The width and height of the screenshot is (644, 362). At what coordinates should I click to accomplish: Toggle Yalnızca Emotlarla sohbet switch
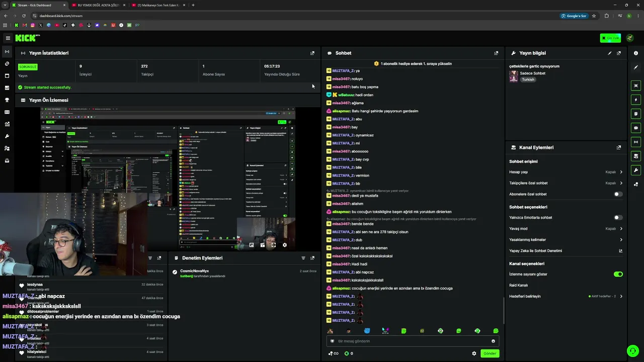coord(618,218)
